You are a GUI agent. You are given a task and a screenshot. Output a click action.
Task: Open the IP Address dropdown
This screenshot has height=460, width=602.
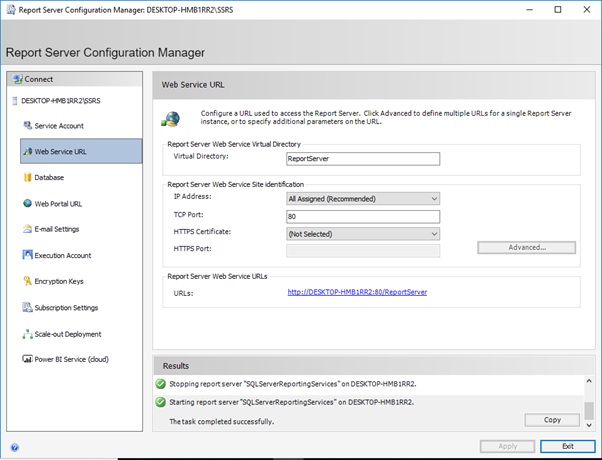point(363,199)
